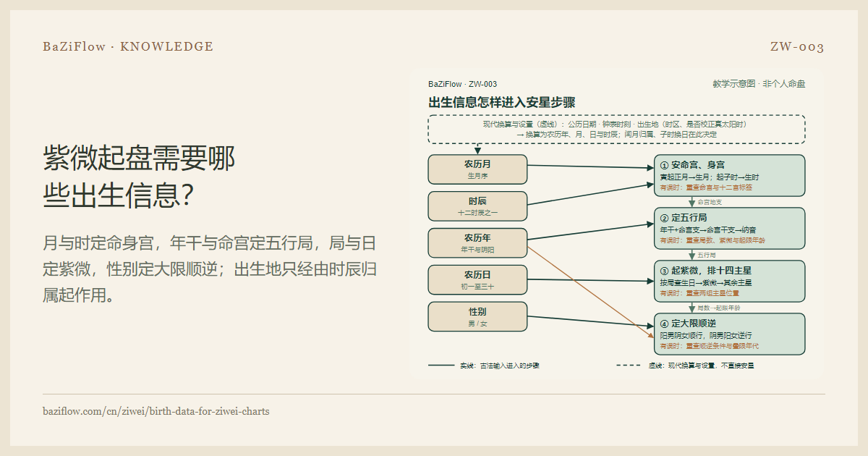The image size is (868, 456).
Task: Click the '局数→起限年龄' connector label
Action: click(719, 308)
